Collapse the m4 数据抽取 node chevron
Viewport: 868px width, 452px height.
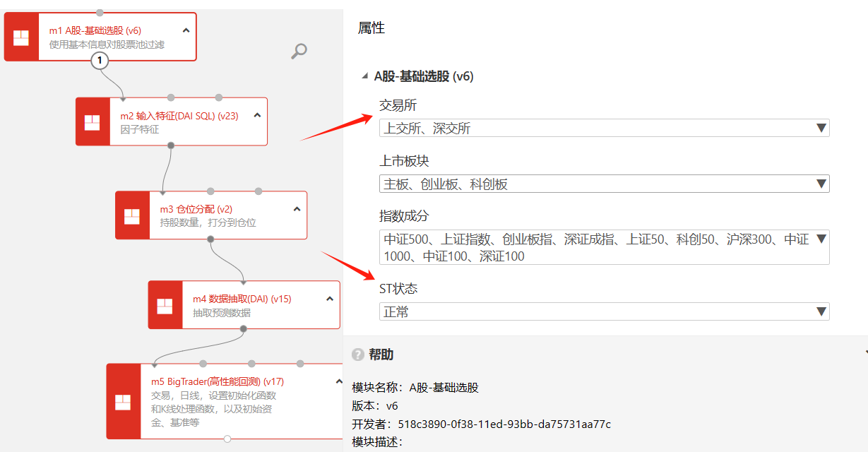coord(329,299)
